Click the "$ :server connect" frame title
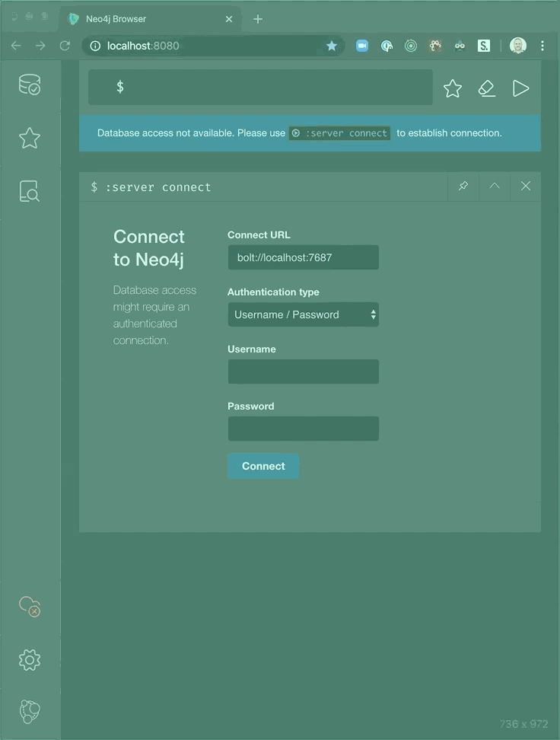 151,187
